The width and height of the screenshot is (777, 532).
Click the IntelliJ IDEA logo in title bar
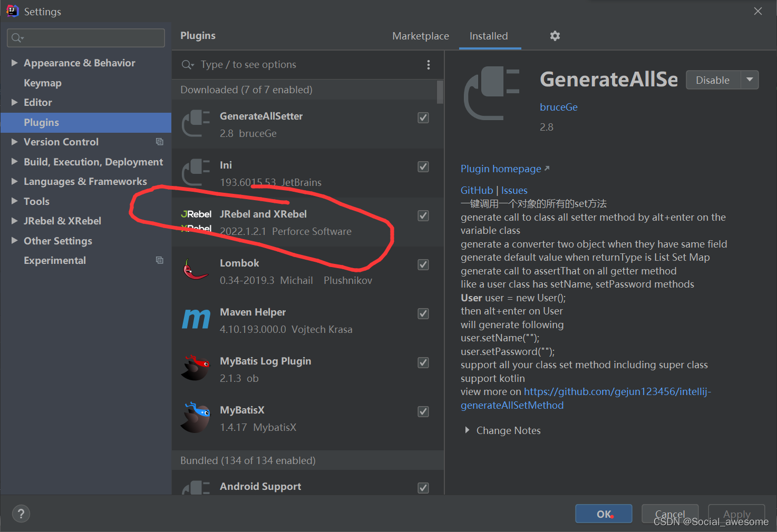pos(12,11)
